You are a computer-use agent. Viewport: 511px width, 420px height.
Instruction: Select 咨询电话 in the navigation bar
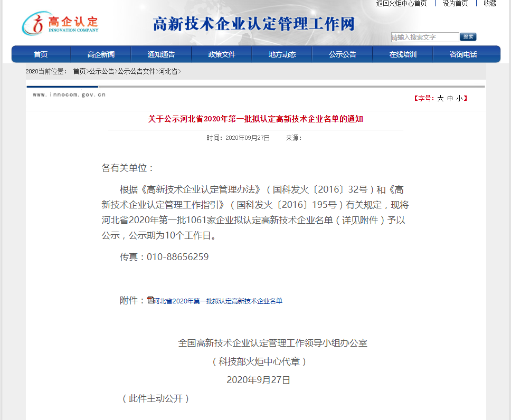click(x=463, y=54)
